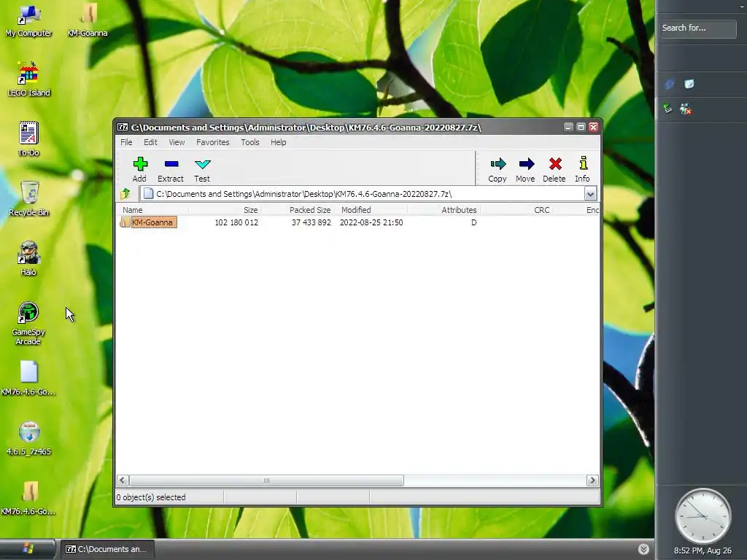Click the 8:52 PM, Aug 26 time text
This screenshot has height=560, width=747.
point(703,551)
